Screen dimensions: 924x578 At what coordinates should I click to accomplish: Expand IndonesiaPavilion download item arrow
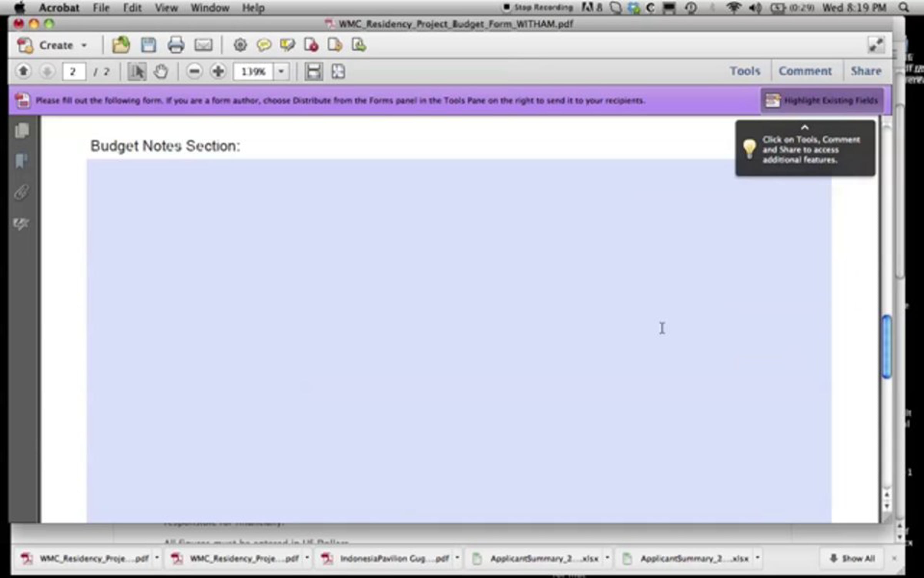(457, 558)
